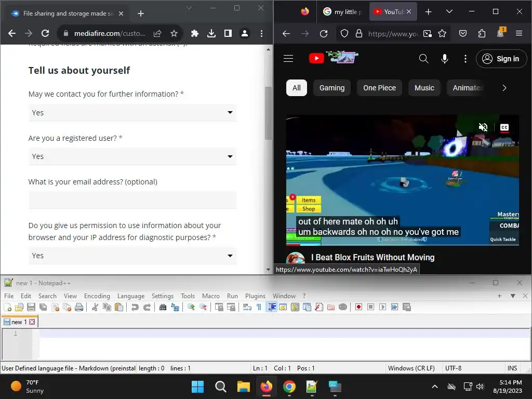Click the Save All icon in Notepad++

point(43,308)
